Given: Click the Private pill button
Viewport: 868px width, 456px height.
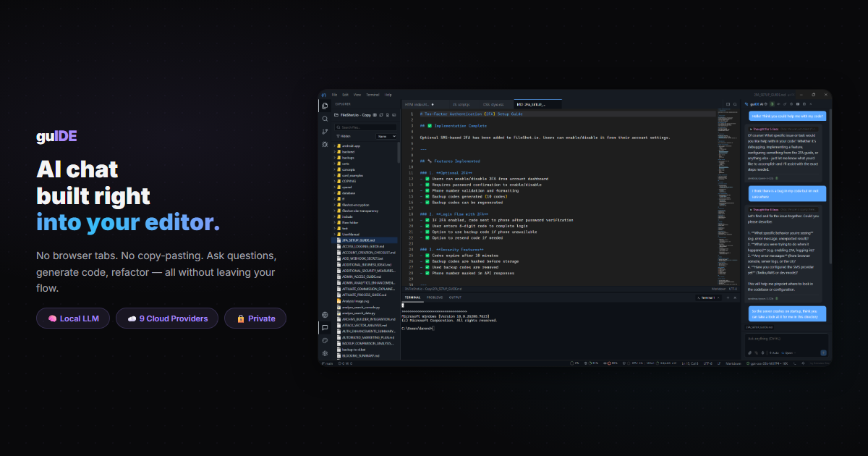Looking at the screenshot, I should [255, 318].
